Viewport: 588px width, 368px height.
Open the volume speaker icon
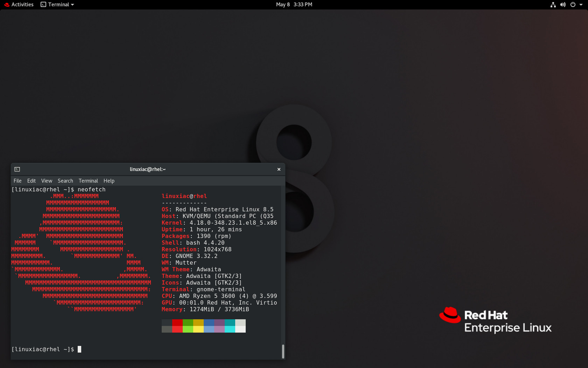coord(563,5)
